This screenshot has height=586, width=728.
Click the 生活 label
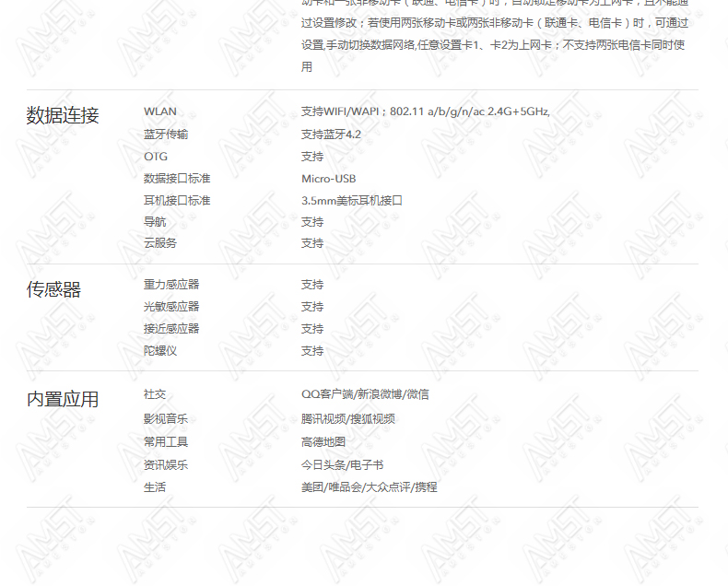click(x=155, y=487)
